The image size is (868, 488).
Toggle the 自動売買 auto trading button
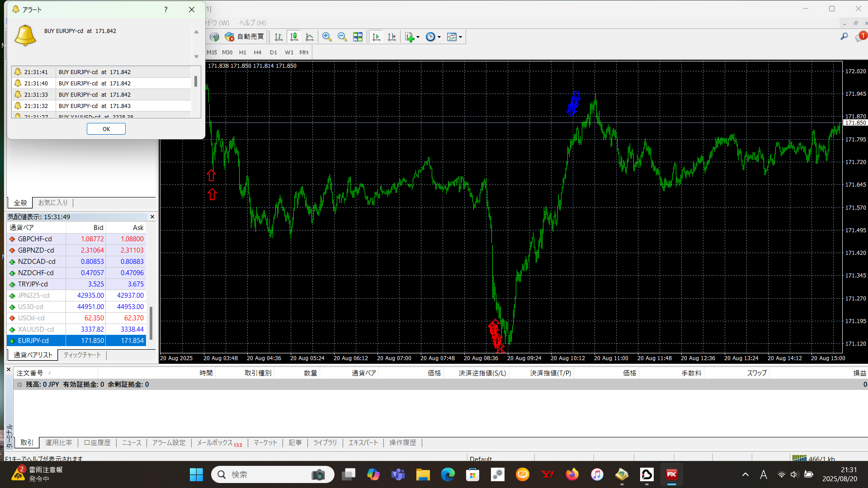pos(245,37)
